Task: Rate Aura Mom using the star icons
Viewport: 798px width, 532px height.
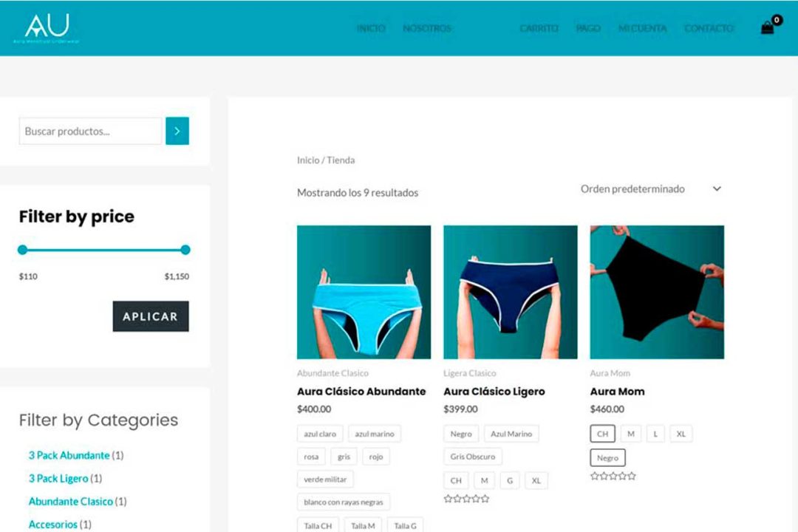Action: [613, 476]
